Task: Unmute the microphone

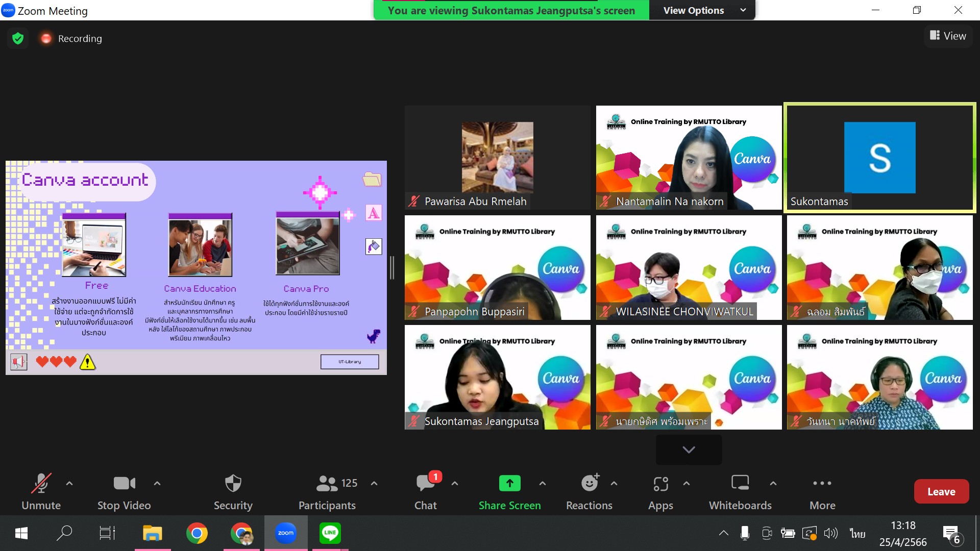Action: pos(41,492)
